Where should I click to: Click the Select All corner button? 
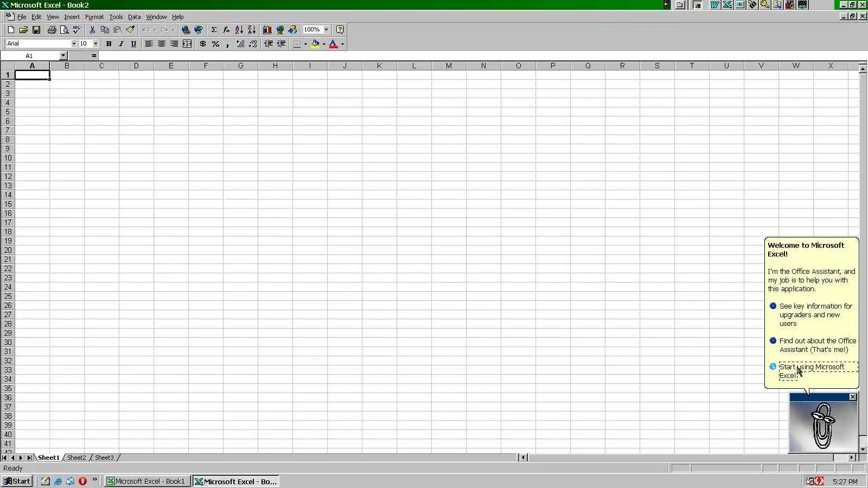[8, 66]
